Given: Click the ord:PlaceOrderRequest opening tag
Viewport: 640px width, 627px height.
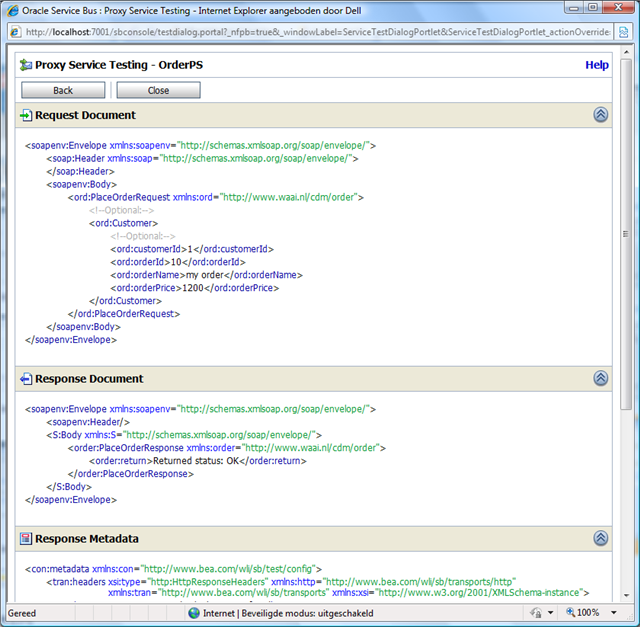Looking at the screenshot, I should coord(216,197).
